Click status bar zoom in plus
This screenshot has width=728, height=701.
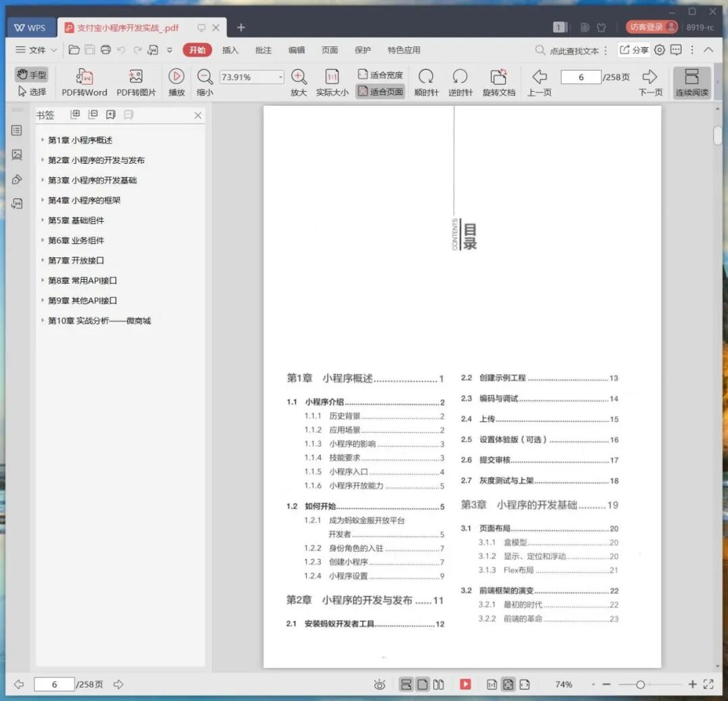click(692, 684)
